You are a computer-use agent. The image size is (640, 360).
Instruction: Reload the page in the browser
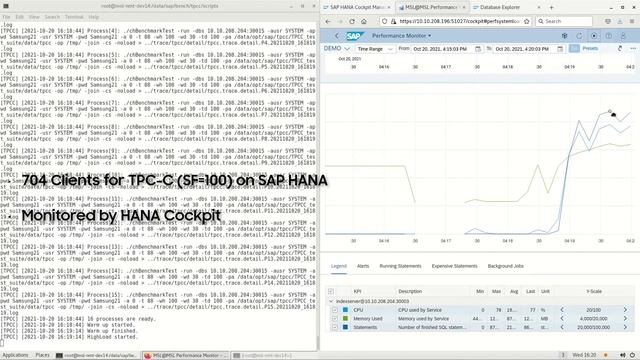tap(352, 21)
